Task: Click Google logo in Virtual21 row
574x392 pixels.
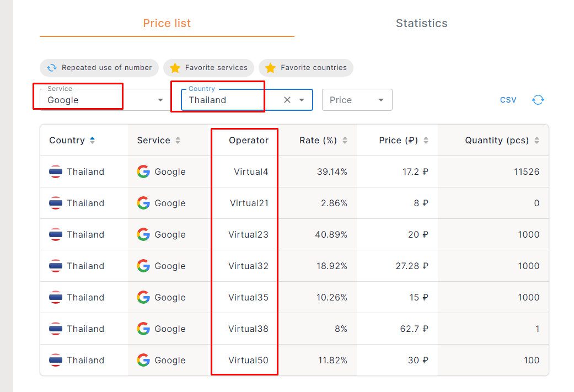Action: tap(143, 203)
